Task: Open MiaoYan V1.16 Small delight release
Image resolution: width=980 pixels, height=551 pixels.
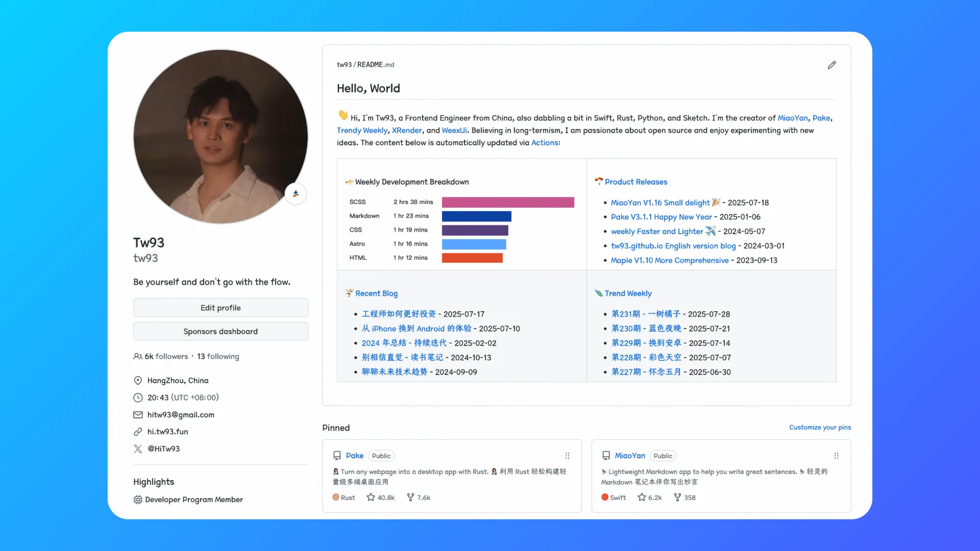Action: coord(660,203)
